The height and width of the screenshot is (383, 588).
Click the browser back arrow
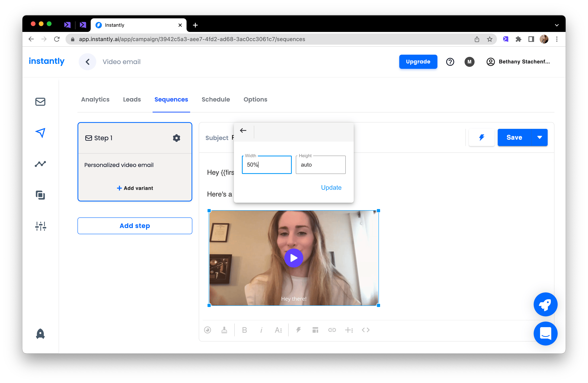point(31,39)
